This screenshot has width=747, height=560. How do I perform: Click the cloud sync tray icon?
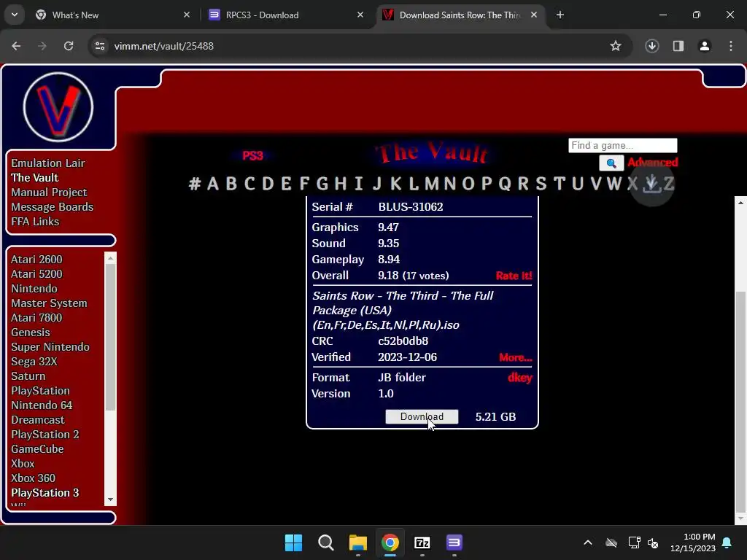click(x=611, y=542)
